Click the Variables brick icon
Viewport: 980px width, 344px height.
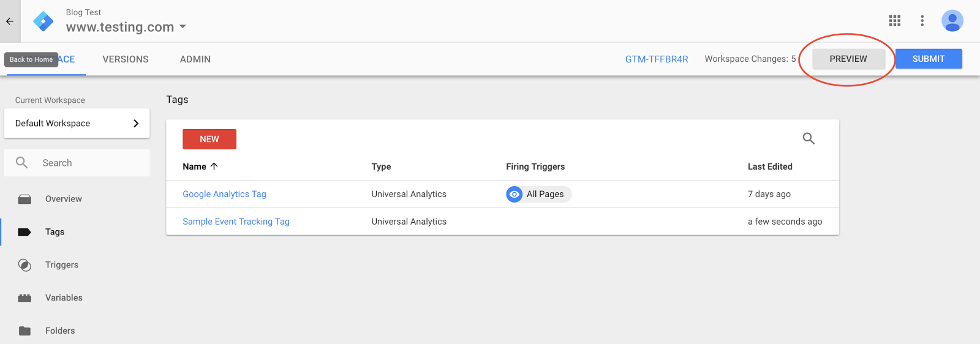(x=24, y=298)
